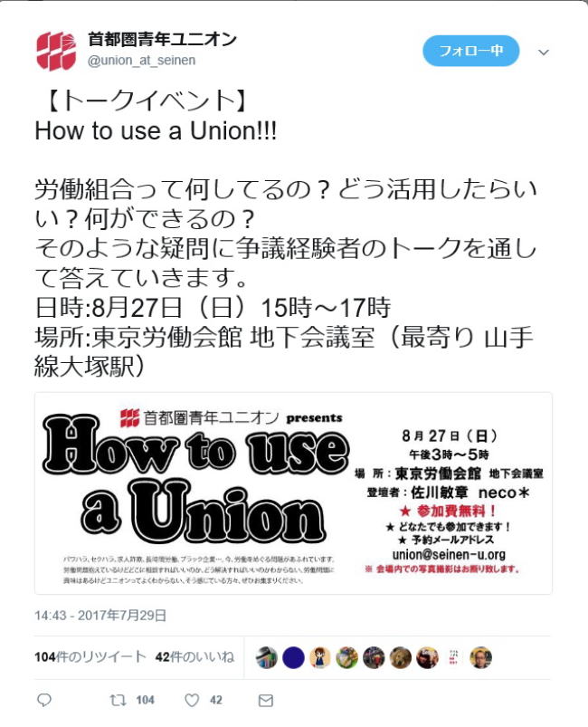The image size is (588, 727).
Task: Open the 104件のリツイート list
Action: [x=90, y=657]
